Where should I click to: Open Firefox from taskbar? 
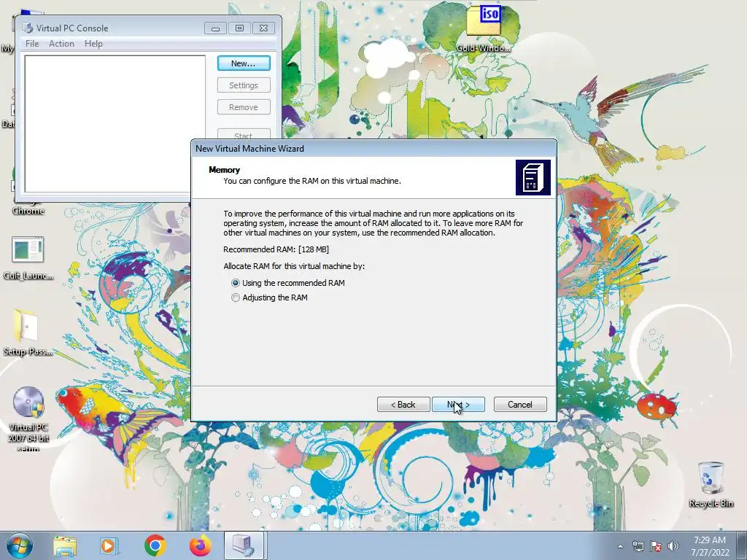pos(200,545)
